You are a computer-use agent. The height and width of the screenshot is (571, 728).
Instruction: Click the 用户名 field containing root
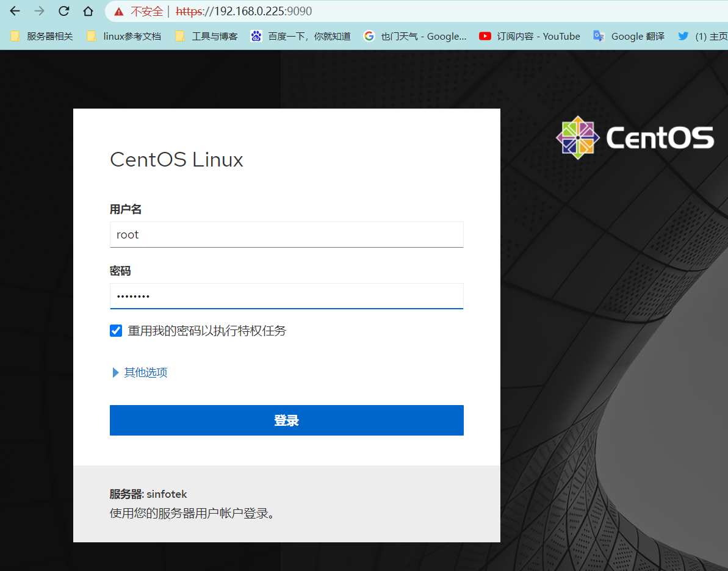point(286,234)
